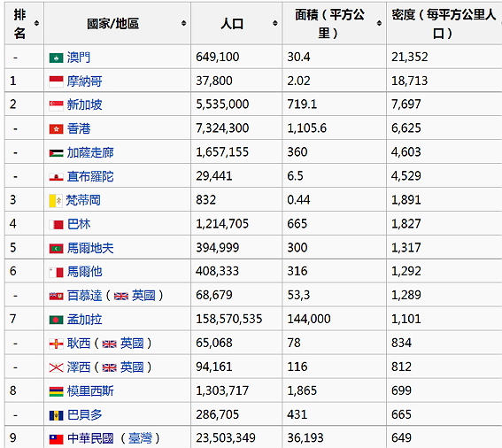Viewport: 502px width, 448px height.
Task: Open the 香港 link
Action: tap(79, 128)
